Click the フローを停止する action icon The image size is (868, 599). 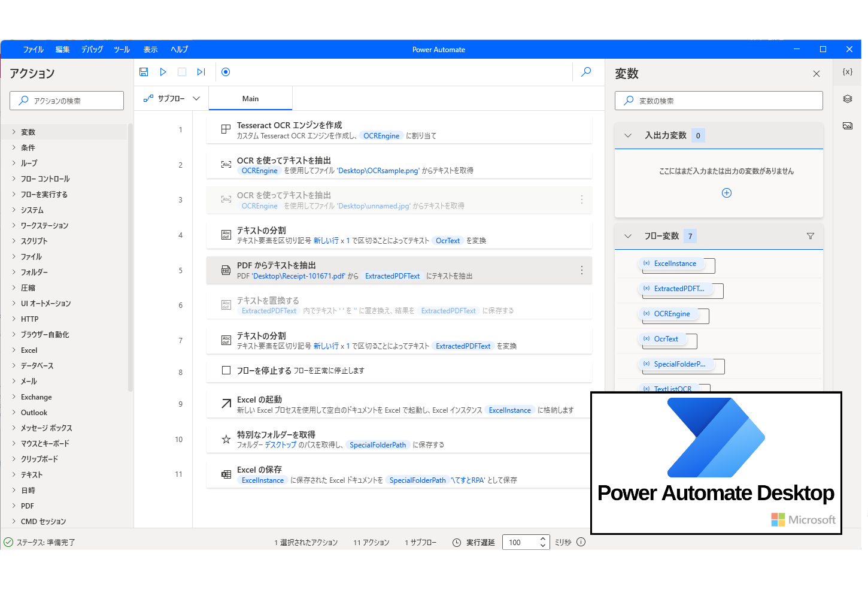point(226,370)
